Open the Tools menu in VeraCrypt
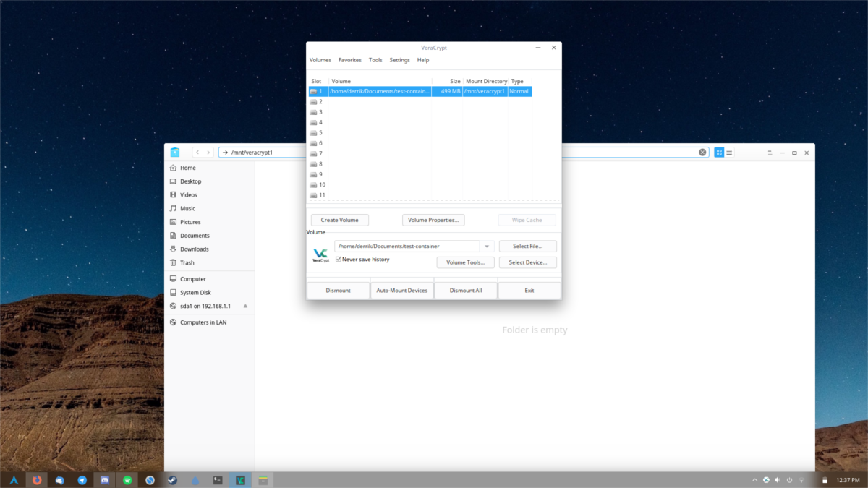Viewport: 868px width, 488px height. tap(375, 60)
